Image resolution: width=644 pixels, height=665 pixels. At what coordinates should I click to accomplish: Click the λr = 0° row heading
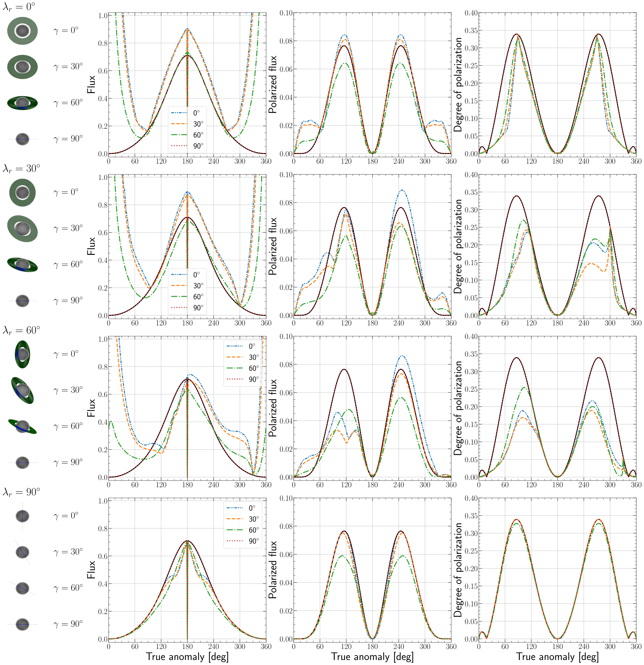pyautogui.click(x=19, y=7)
